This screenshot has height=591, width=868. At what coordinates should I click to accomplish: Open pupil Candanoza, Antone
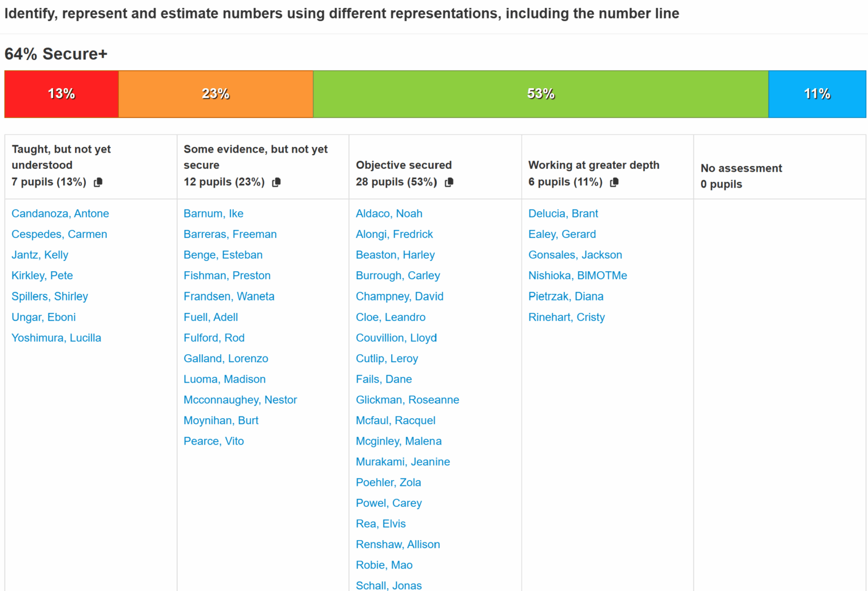tap(60, 214)
